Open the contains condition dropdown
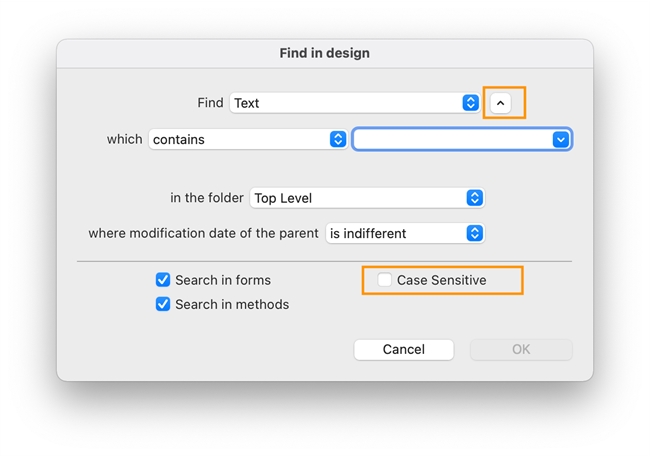The width and height of the screenshot is (650, 456). (x=238, y=140)
